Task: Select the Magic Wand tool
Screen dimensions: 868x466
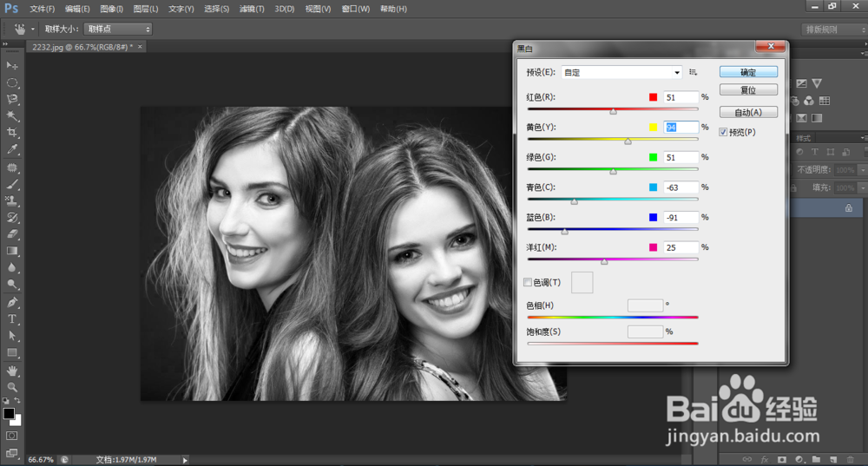Action: click(11, 115)
